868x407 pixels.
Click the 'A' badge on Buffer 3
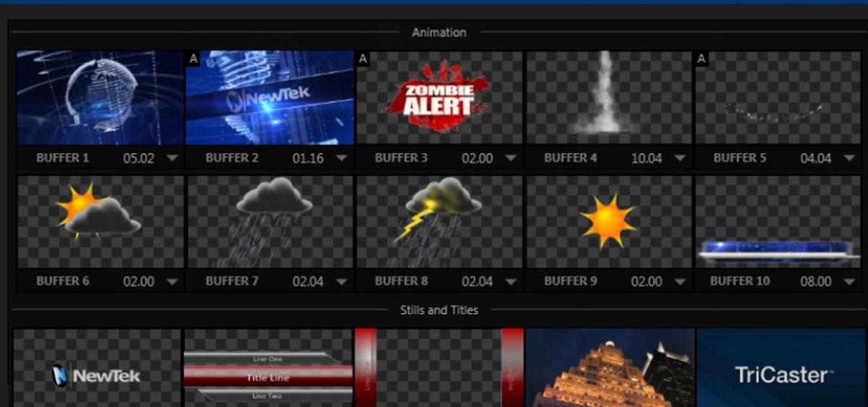pos(362,58)
